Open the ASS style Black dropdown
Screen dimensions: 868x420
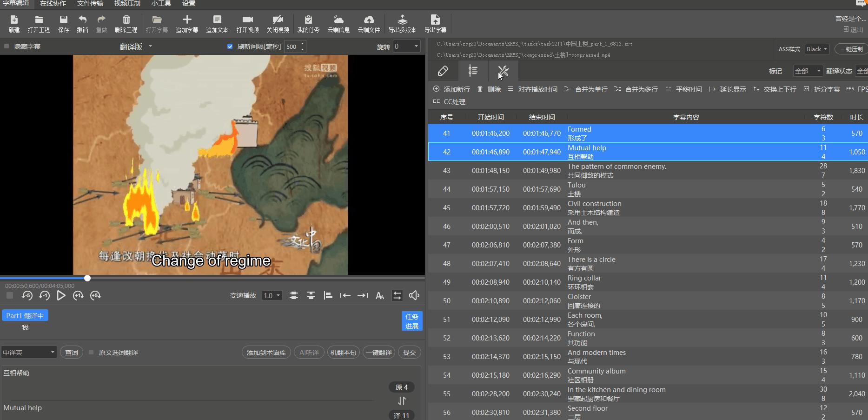[817, 49]
